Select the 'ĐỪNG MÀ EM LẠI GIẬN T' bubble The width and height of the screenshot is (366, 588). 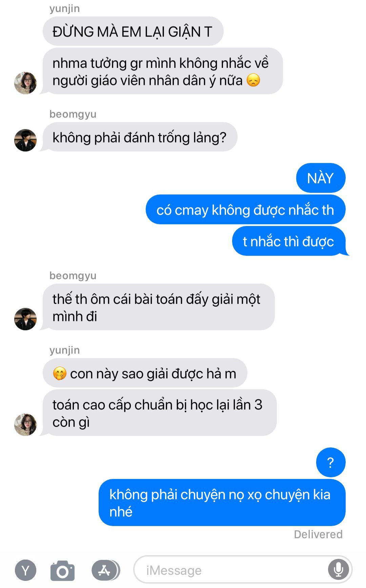click(x=133, y=31)
